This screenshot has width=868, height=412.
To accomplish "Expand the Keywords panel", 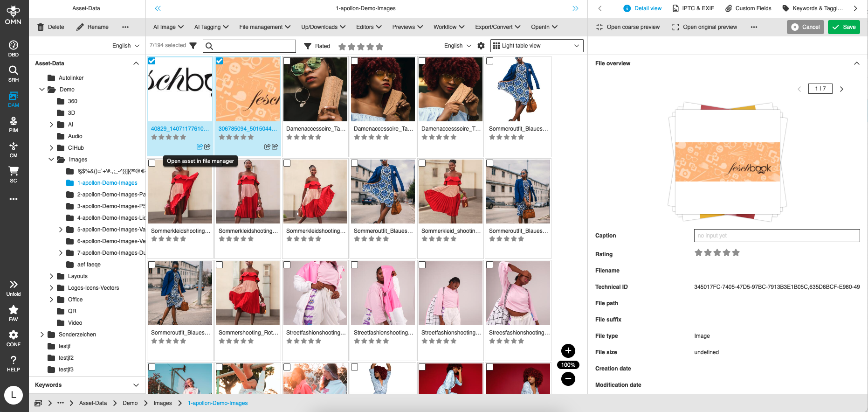I will point(136,385).
